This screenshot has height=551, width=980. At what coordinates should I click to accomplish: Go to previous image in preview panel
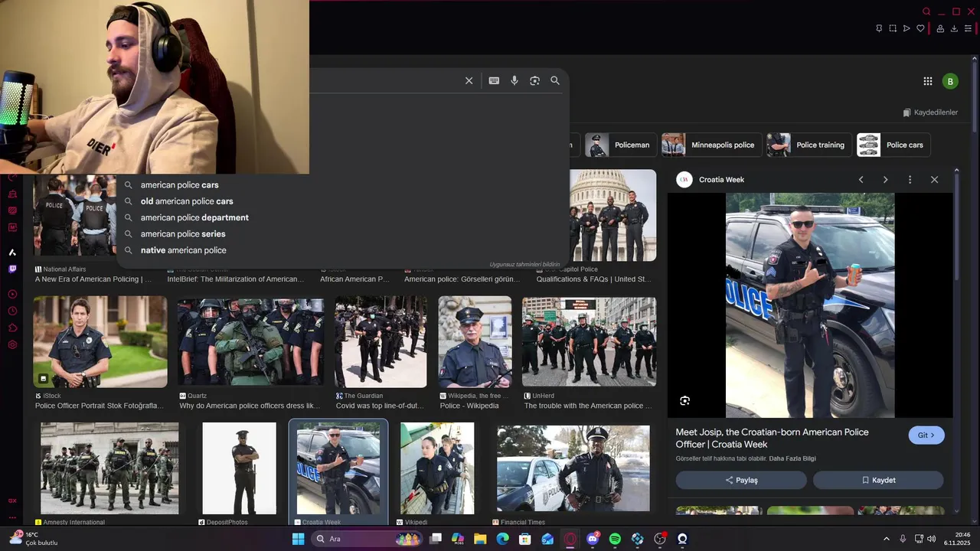(861, 180)
